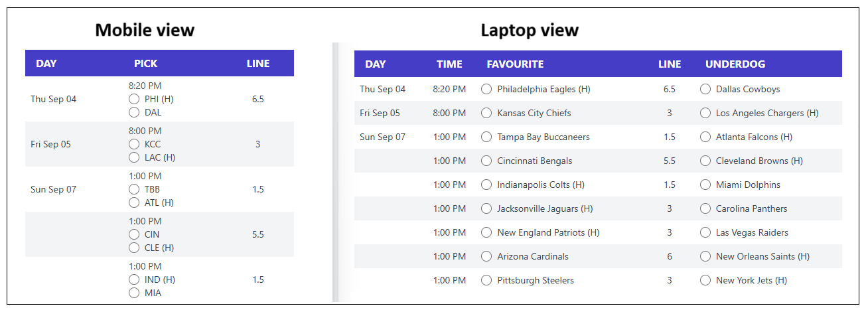
Task: Select Los Angeles Chargers (H) option
Action: [x=705, y=113]
